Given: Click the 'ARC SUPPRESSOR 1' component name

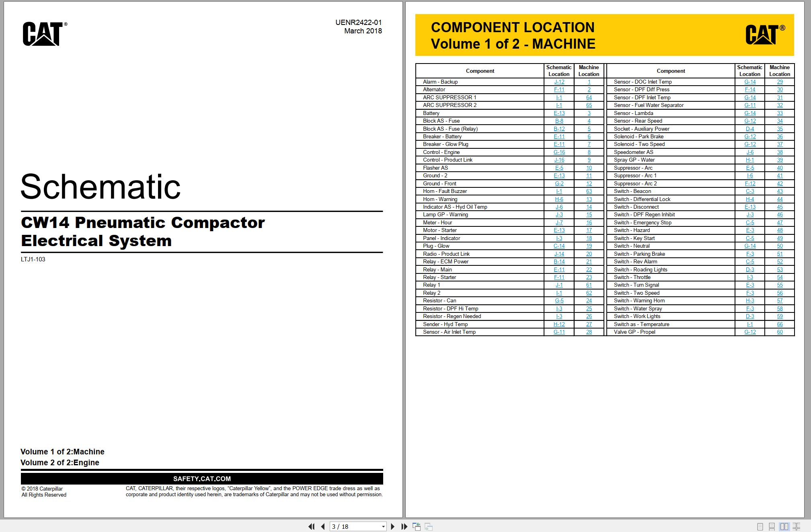Looking at the screenshot, I should click(450, 97).
